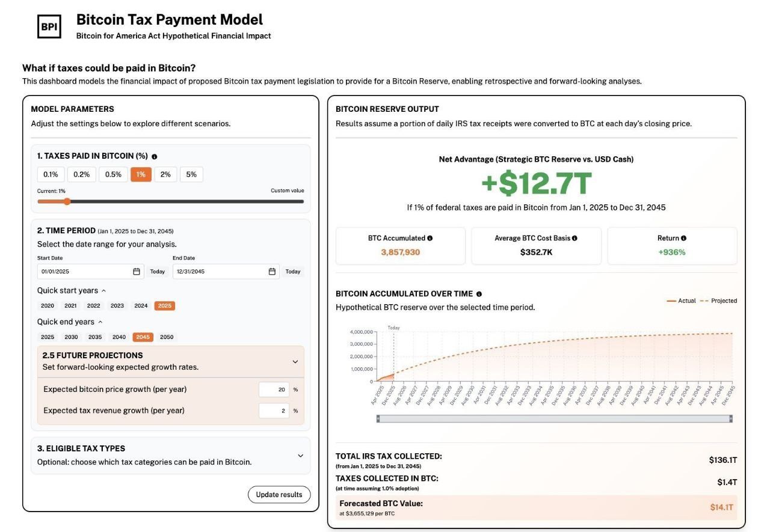Select 2030 quick end year
The height and width of the screenshot is (532, 770).
tap(71, 337)
